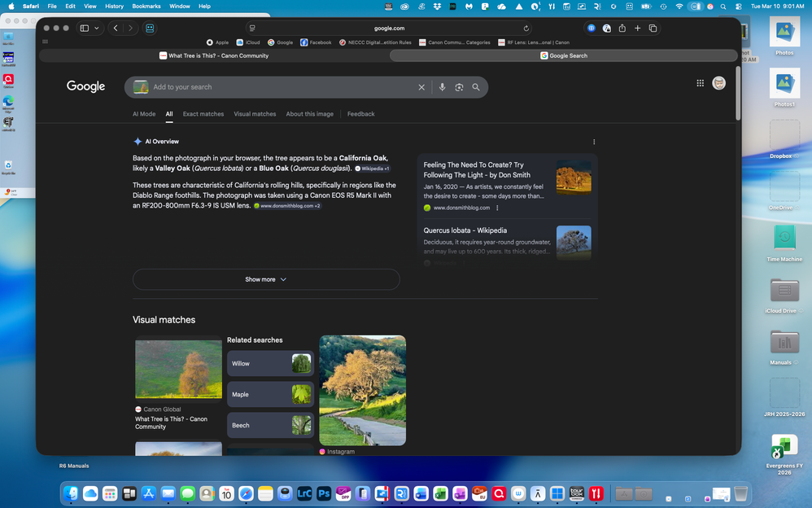Open the Google apps grid
The image size is (812, 508).
(701, 83)
